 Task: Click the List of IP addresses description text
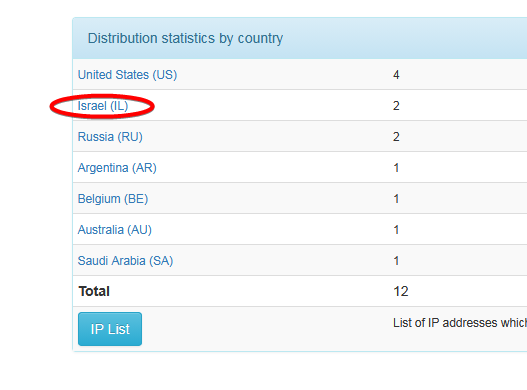pyautogui.click(x=460, y=323)
